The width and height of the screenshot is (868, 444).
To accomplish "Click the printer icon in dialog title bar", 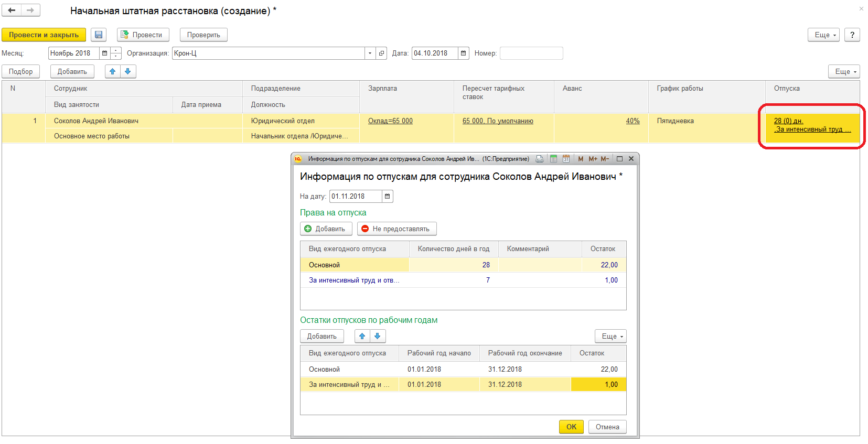I will pyautogui.click(x=539, y=159).
